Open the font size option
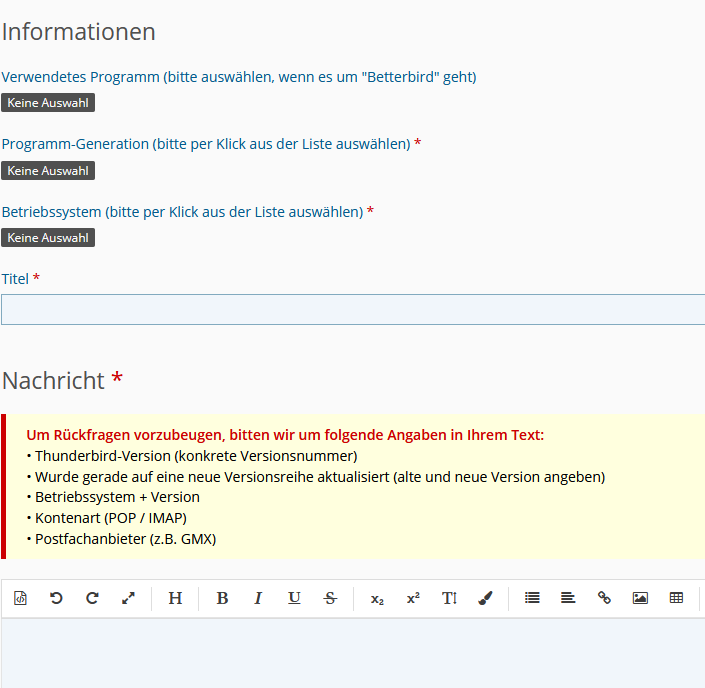 coord(449,598)
